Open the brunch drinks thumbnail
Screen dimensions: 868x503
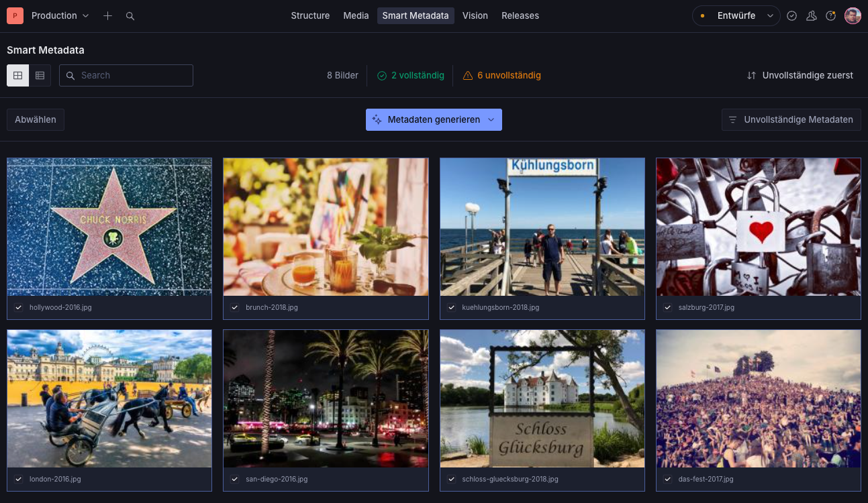pyautogui.click(x=326, y=227)
